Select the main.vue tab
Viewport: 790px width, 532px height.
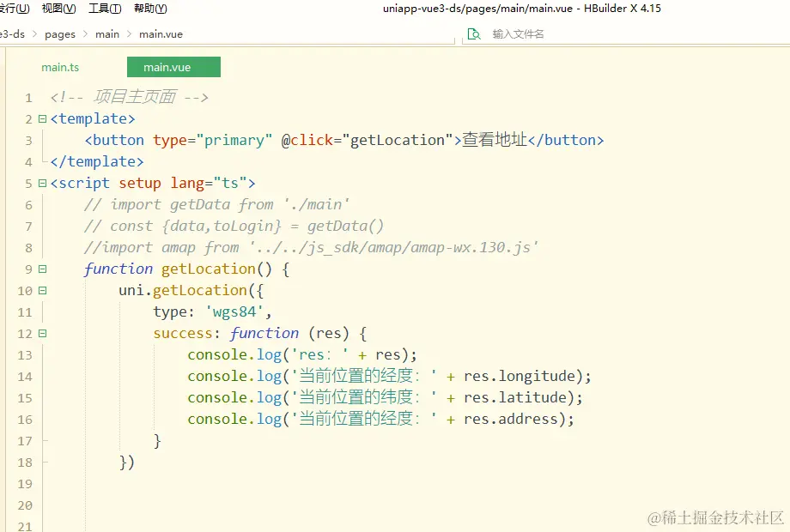click(x=173, y=67)
